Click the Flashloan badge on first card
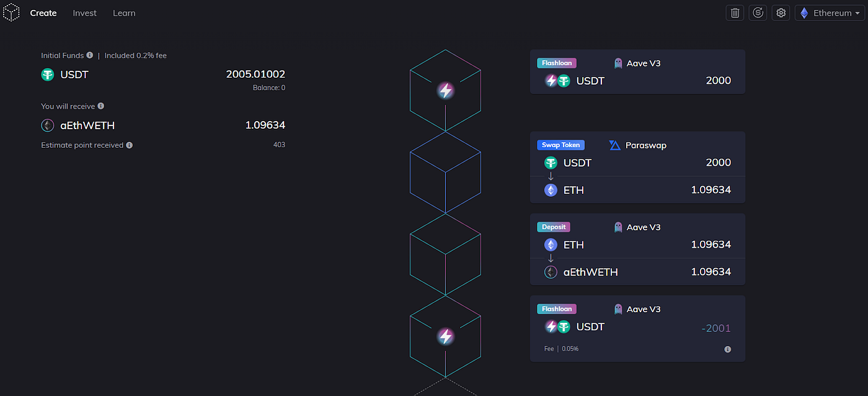The width and height of the screenshot is (868, 396). coord(556,63)
